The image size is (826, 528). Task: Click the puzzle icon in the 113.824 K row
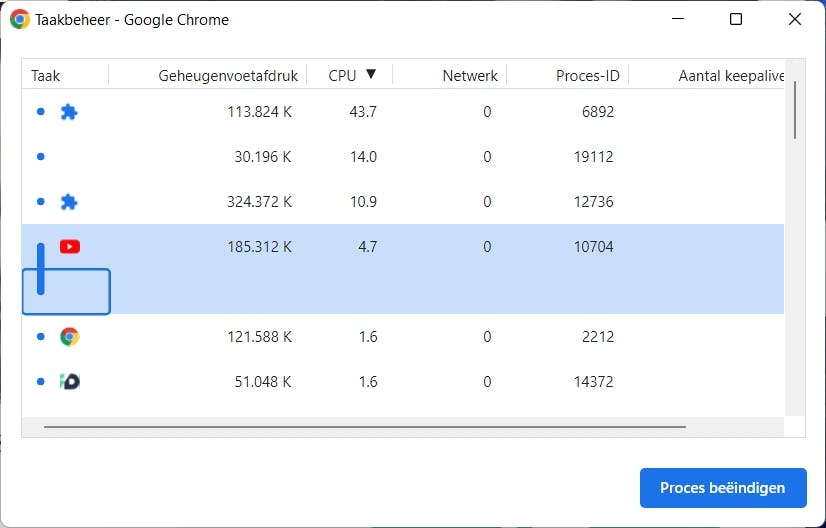pos(69,112)
